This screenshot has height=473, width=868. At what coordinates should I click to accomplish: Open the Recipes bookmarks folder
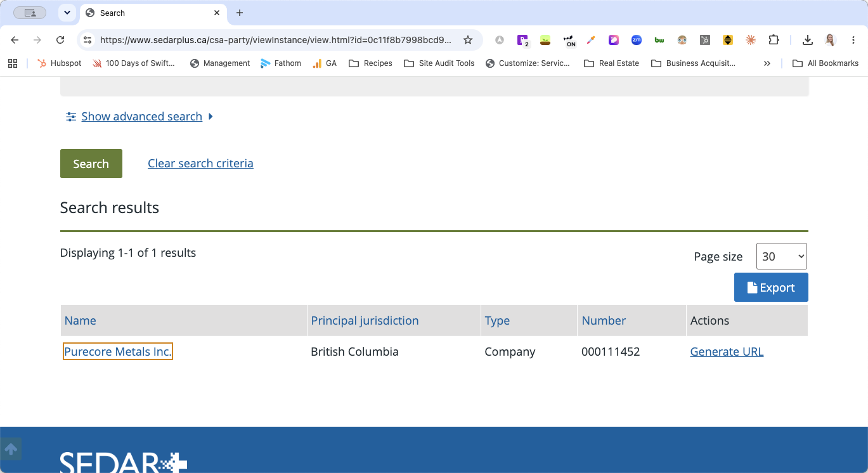pos(370,63)
